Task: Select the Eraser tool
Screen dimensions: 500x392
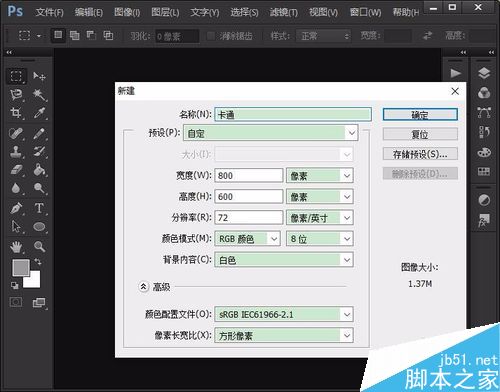Action: (x=16, y=170)
